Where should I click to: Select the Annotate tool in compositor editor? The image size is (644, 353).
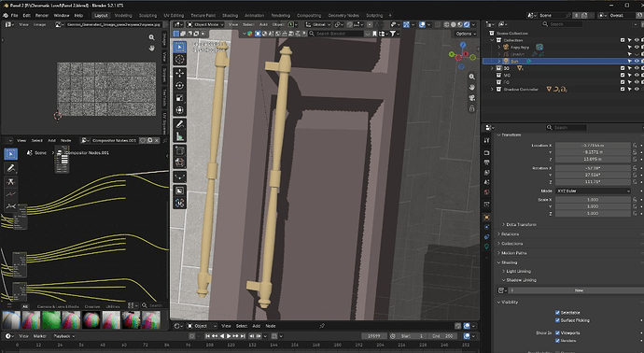tap(10, 168)
